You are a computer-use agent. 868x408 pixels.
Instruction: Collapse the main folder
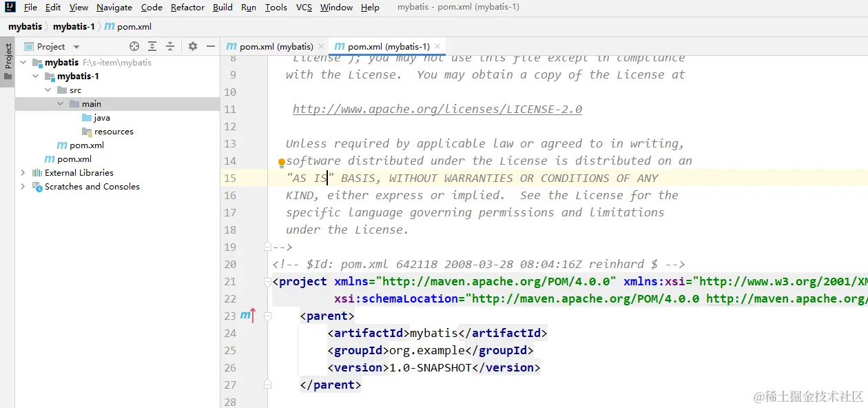(x=60, y=103)
